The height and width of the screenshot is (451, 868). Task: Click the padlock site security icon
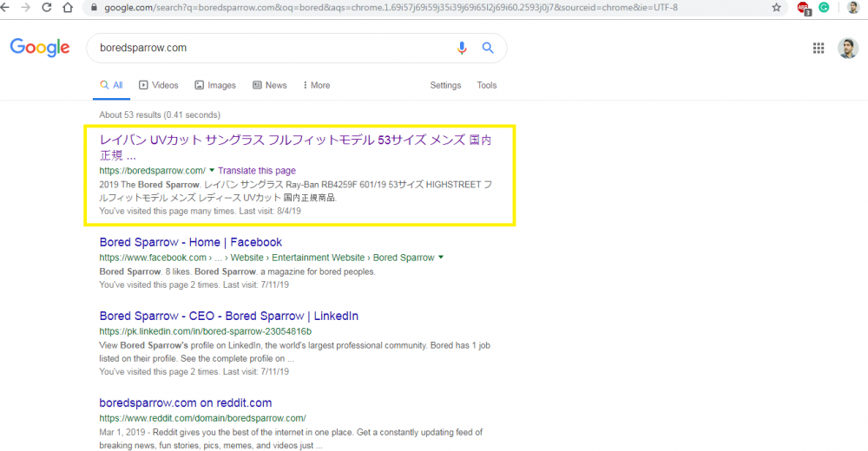pos(94,8)
